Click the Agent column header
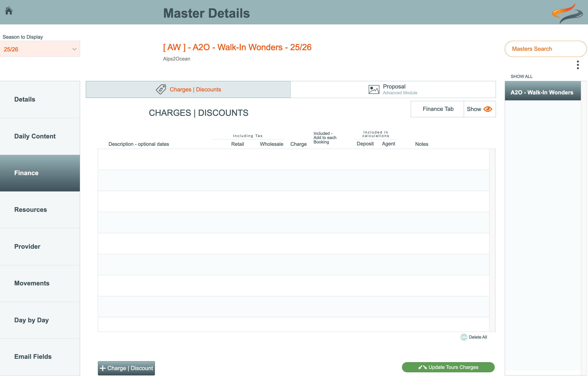 tap(388, 144)
